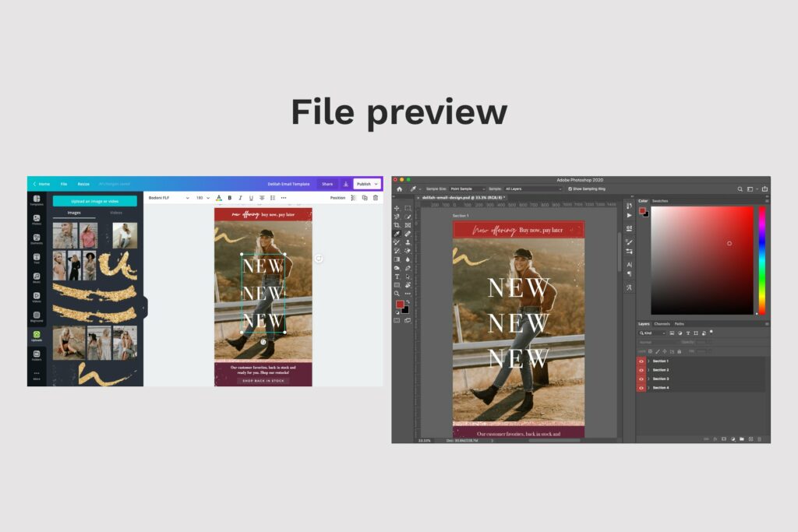Click the delete layer trash icon

(759, 438)
